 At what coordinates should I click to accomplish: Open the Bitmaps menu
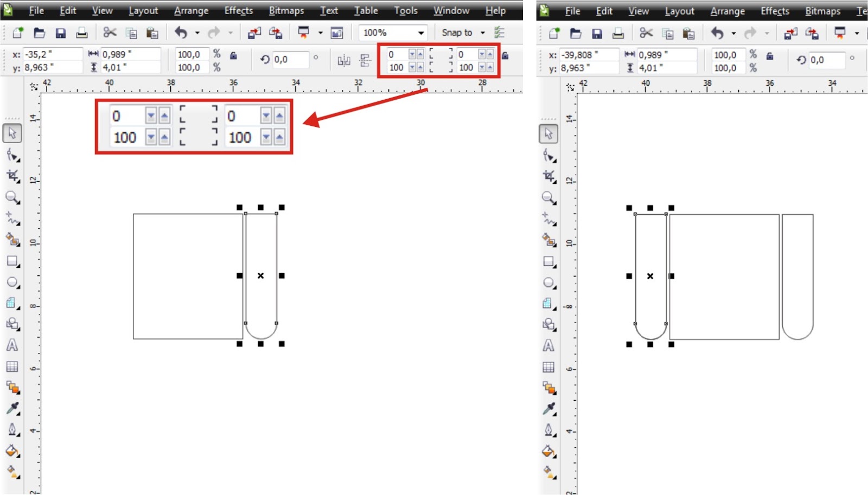coord(286,10)
